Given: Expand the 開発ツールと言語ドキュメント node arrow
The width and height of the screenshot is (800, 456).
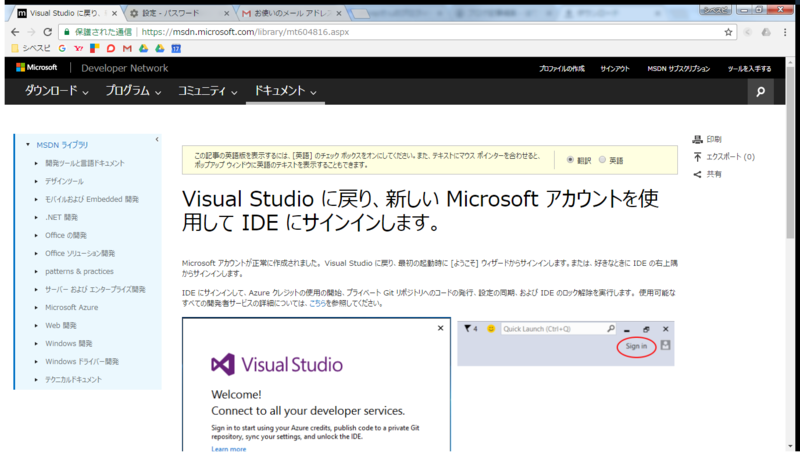Looking at the screenshot, I should click(x=36, y=163).
